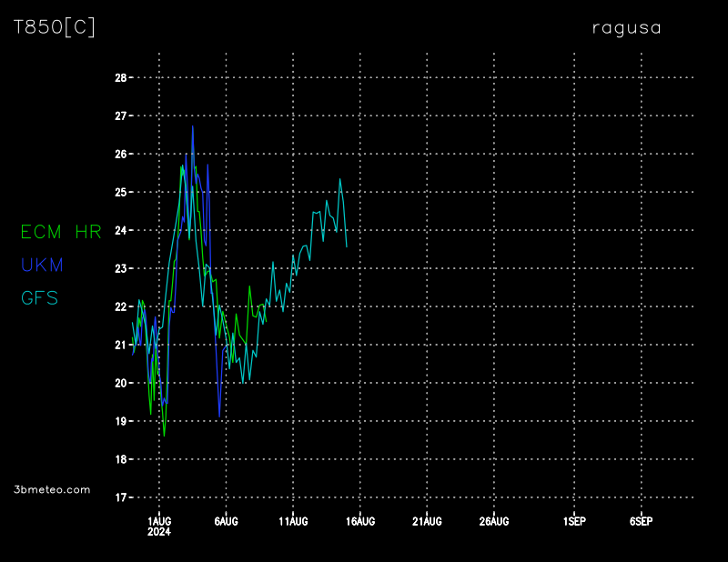Select the ECM HR legend entry

coord(61,232)
